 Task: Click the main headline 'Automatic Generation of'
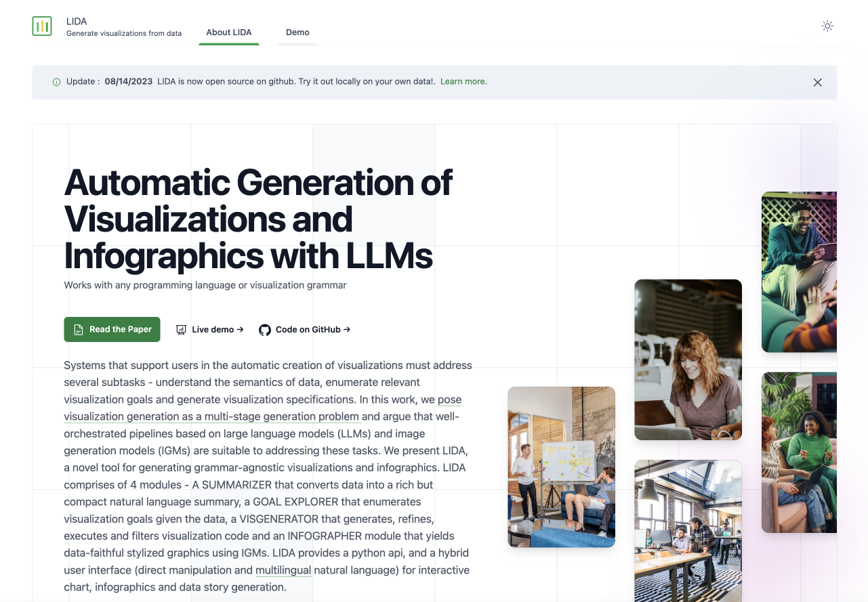258,182
